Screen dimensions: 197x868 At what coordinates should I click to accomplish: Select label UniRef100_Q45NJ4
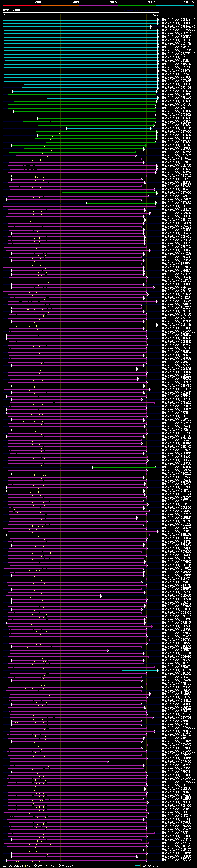pyautogui.click(x=177, y=61)
